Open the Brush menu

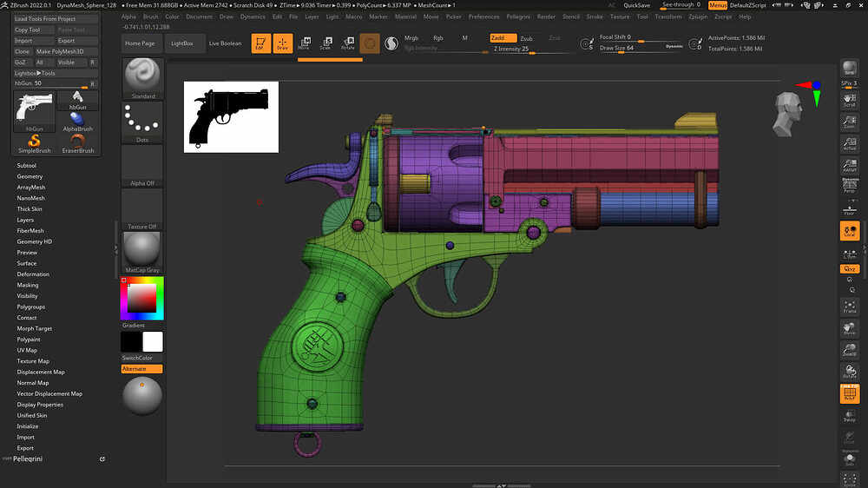[x=150, y=16]
